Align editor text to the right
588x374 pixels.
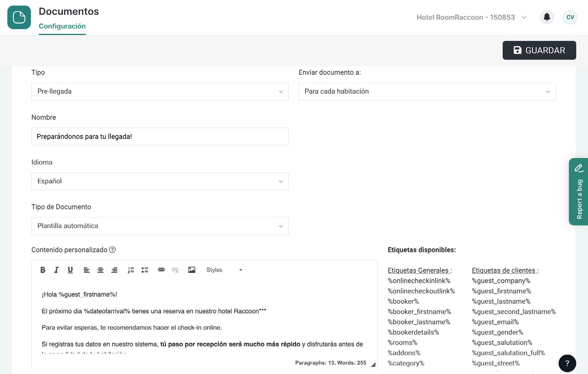(114, 270)
